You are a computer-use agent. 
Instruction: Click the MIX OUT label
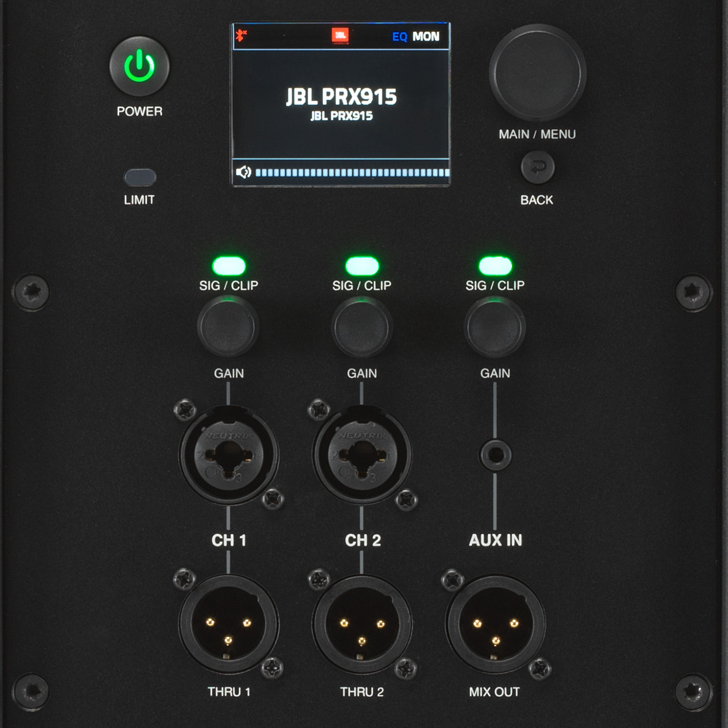(495, 692)
